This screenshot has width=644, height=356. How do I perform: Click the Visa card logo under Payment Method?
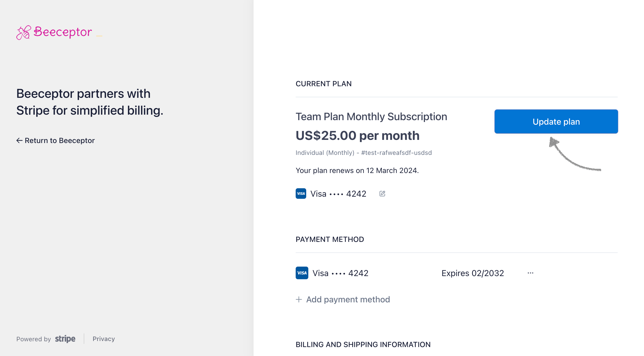click(302, 273)
